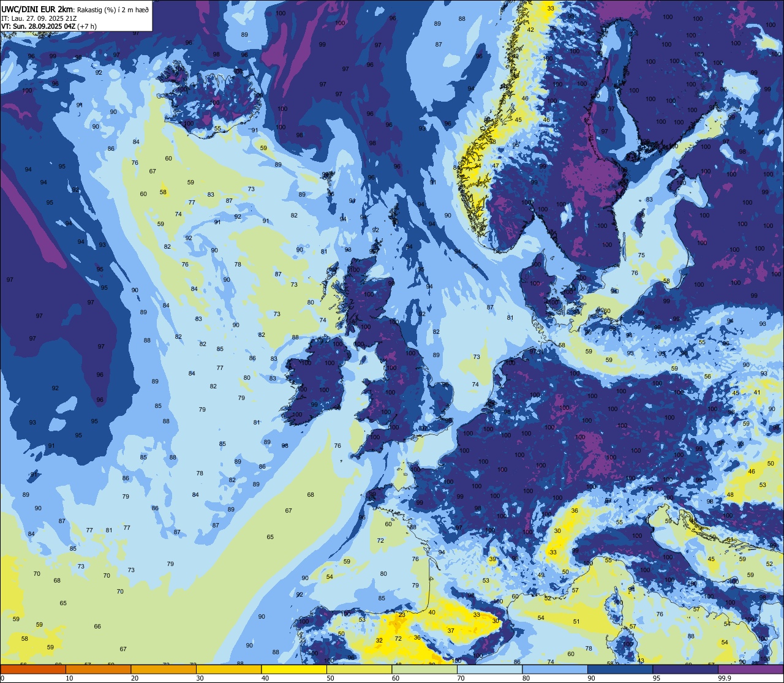Click the legend tick label '10'
The image size is (784, 683).
tap(69, 678)
